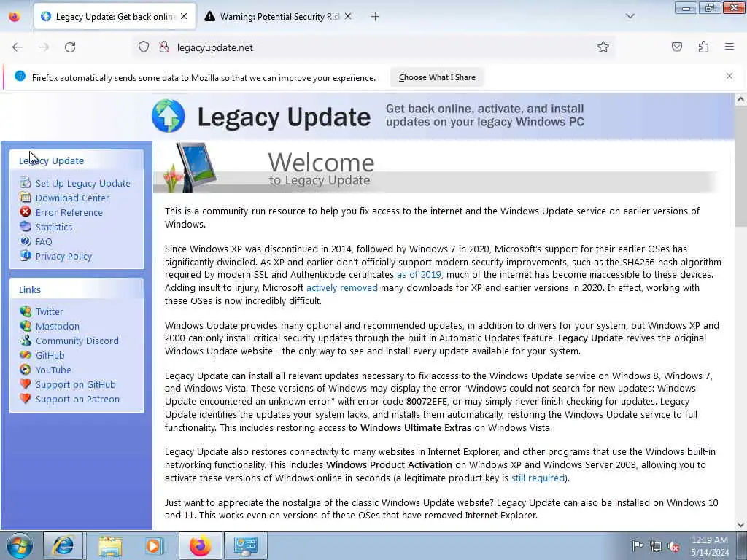Open FAQ link
747x560 pixels.
click(44, 242)
